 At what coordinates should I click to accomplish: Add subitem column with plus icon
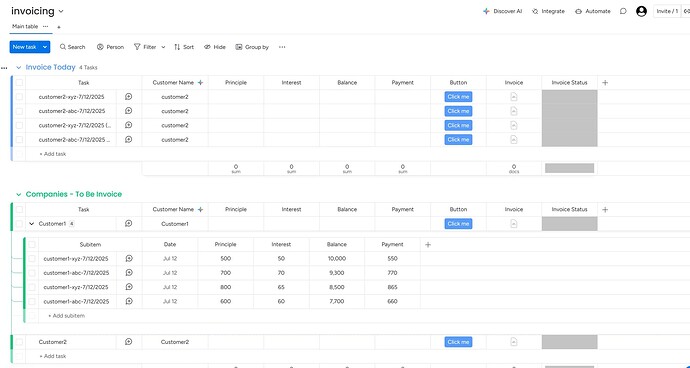[x=428, y=245]
